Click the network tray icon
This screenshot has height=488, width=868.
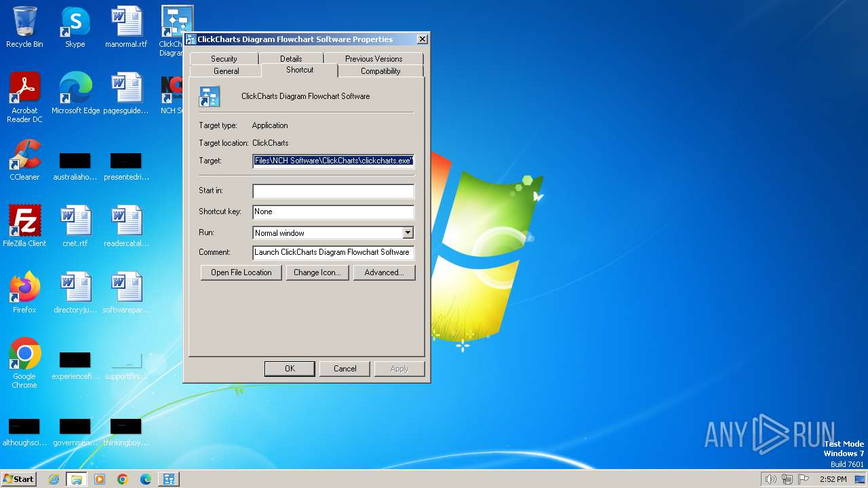click(x=787, y=479)
